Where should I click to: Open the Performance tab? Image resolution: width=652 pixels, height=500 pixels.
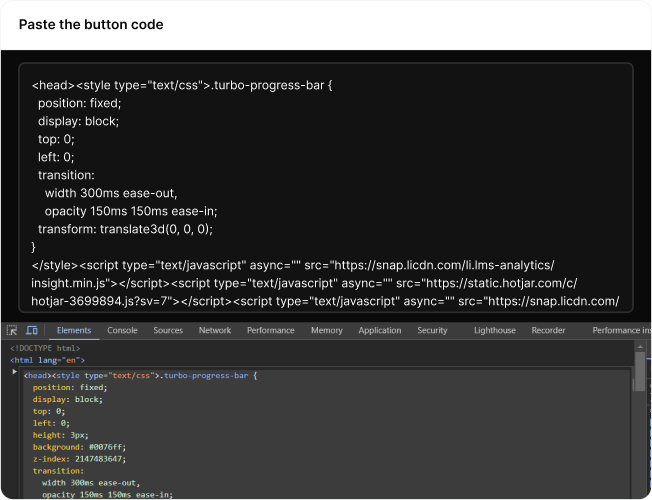pos(271,331)
